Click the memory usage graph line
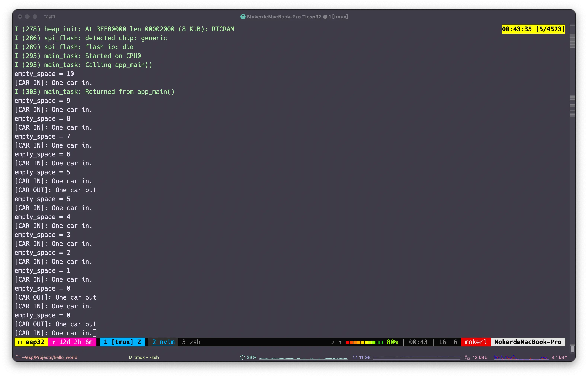 point(417,357)
